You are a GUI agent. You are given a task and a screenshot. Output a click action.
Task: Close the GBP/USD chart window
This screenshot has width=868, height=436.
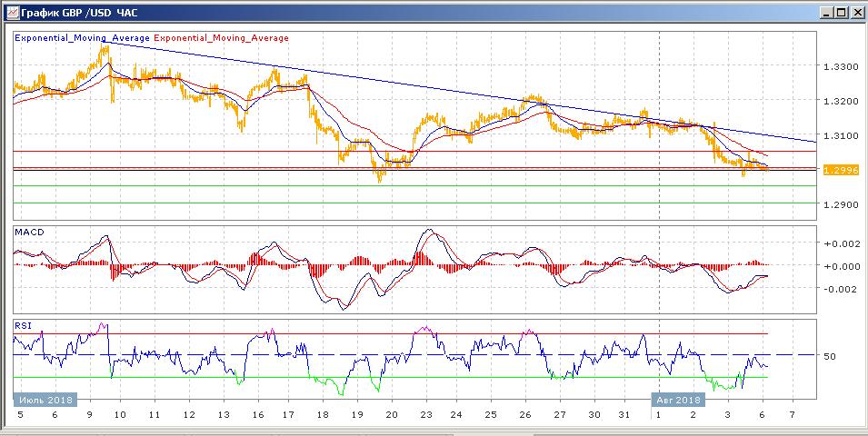[855, 12]
